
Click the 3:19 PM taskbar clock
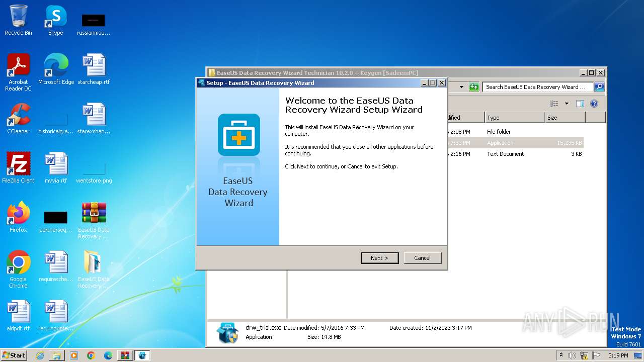click(618, 355)
